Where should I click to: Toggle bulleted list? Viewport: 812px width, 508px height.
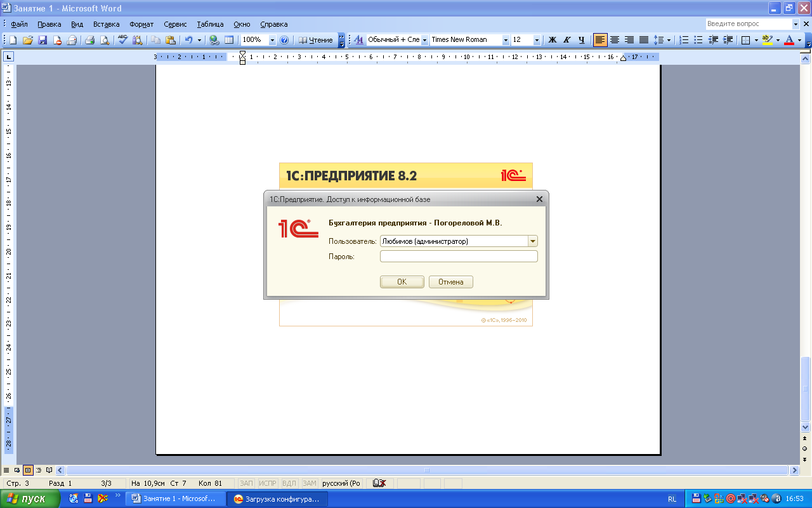(x=698, y=40)
